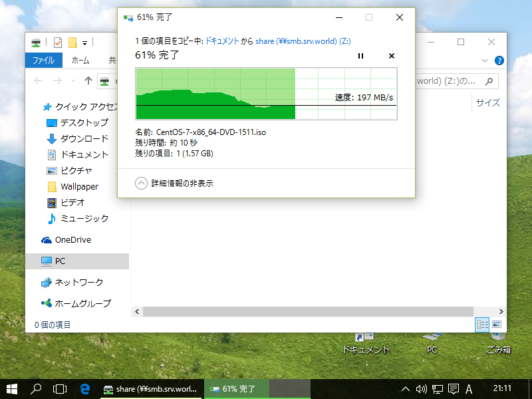Open the ドキュメント source link
Screen dimensions: 532x399
[x=222, y=41]
